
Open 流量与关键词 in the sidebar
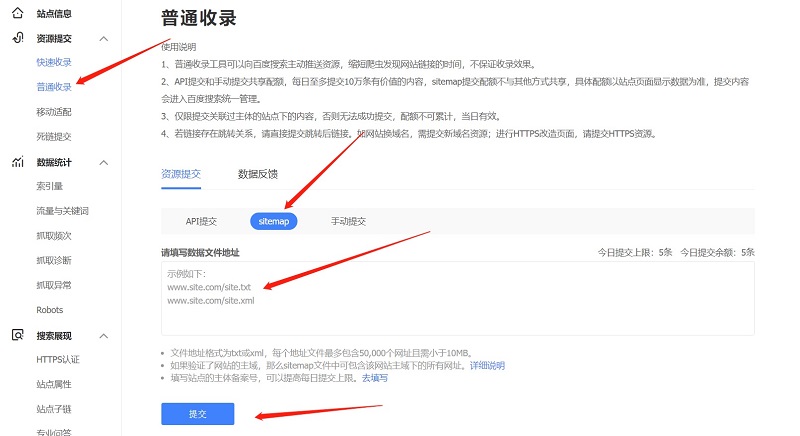63,211
